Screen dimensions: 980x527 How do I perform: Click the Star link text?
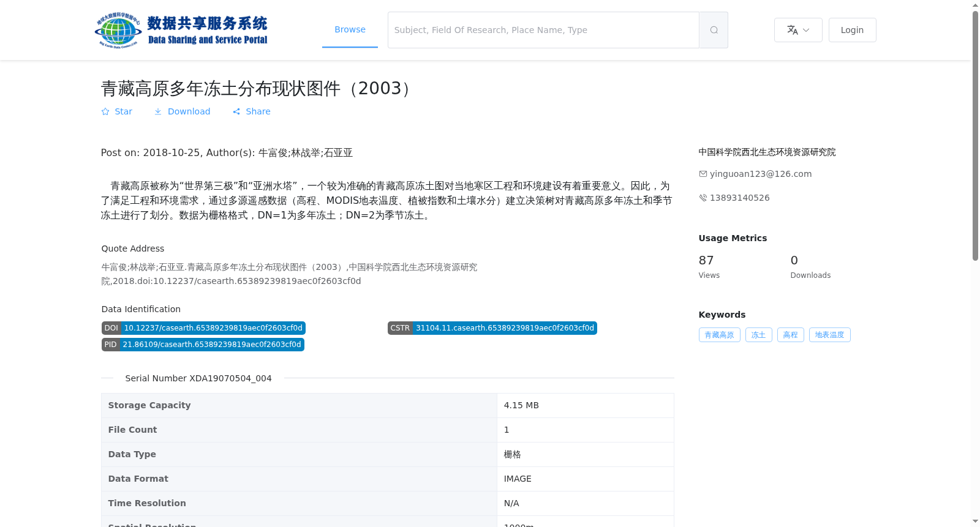[x=123, y=111]
